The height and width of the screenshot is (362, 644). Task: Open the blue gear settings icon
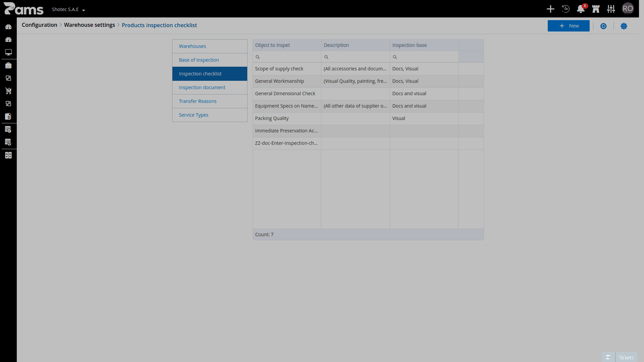[x=624, y=26]
